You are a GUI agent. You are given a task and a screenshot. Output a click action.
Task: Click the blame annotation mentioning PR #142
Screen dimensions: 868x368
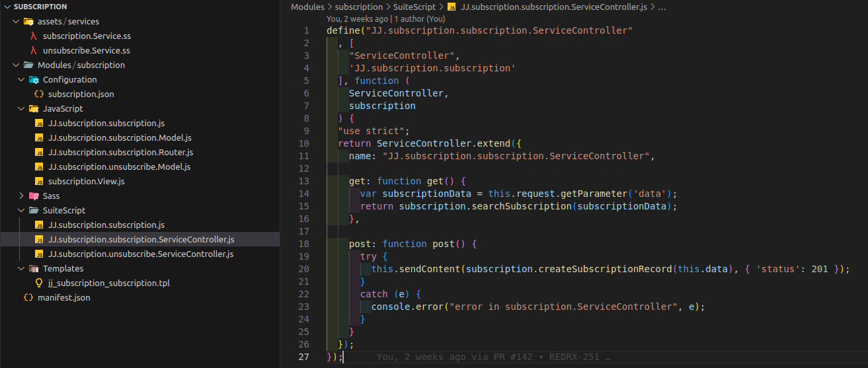[493, 357]
